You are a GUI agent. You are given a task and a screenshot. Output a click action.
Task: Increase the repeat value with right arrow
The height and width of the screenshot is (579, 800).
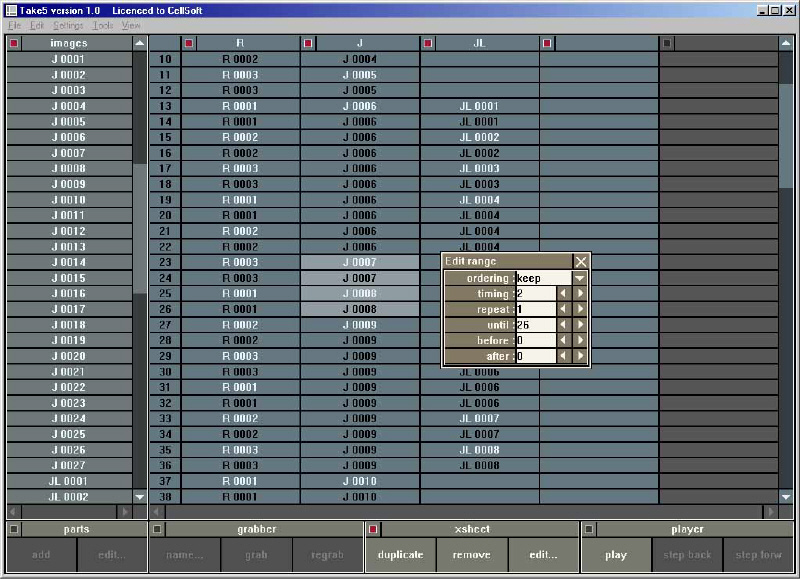[580, 309]
